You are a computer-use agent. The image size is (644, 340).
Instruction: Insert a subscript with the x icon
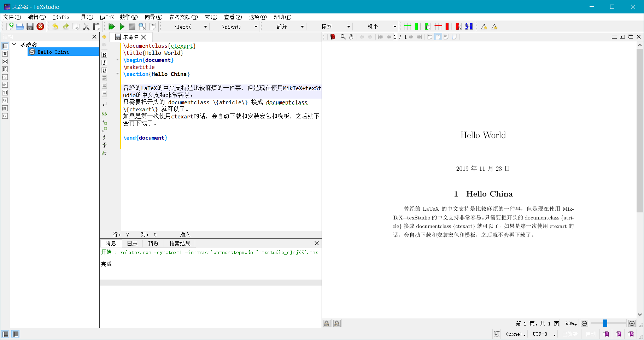click(104, 121)
